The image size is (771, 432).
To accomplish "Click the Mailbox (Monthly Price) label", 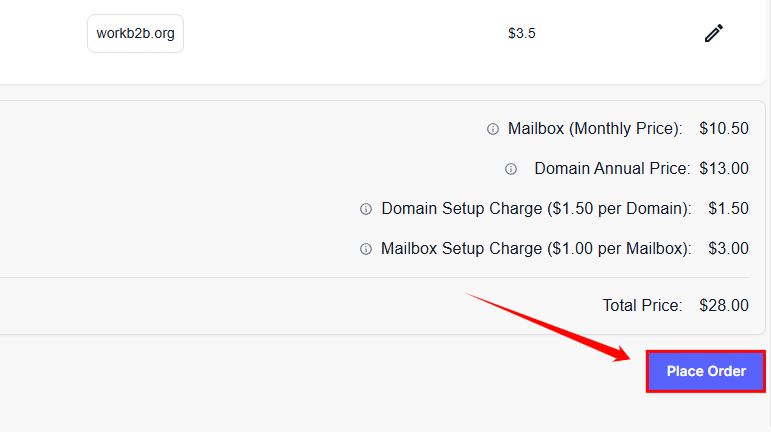I will pyautogui.click(x=595, y=129).
